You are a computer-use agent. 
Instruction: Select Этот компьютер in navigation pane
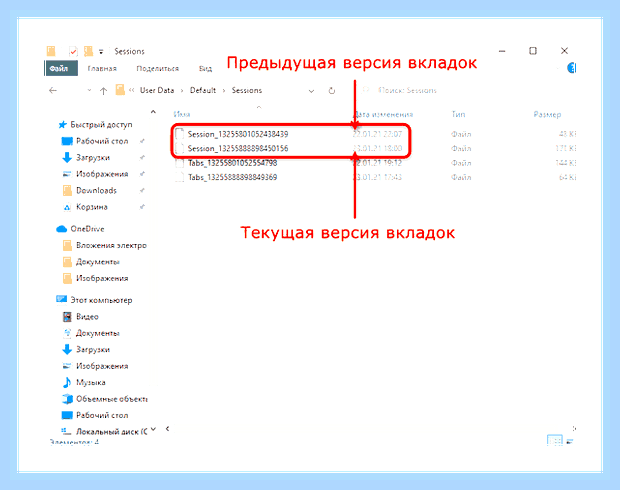(x=101, y=300)
